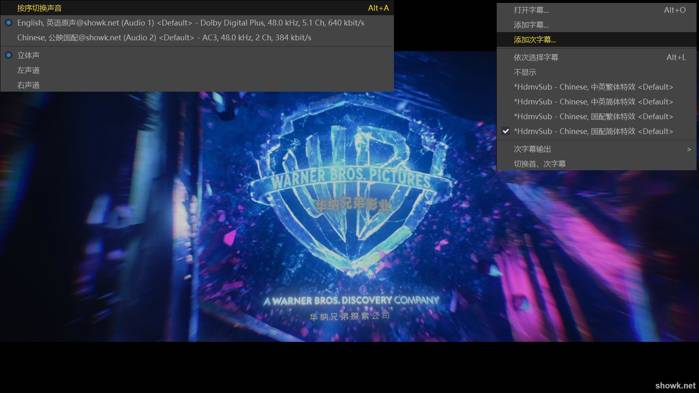
Task: Select the 立体声 stereo radio option
Action: tap(8, 55)
